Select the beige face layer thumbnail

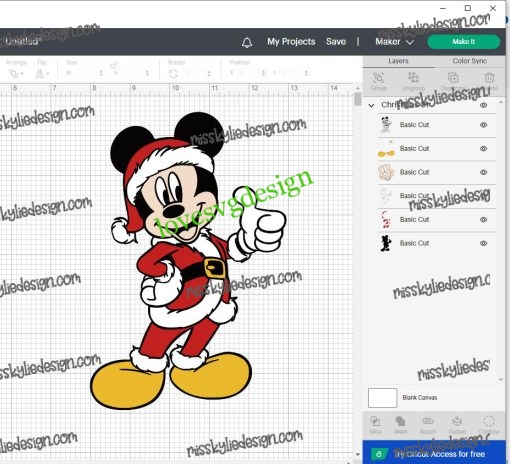click(386, 172)
